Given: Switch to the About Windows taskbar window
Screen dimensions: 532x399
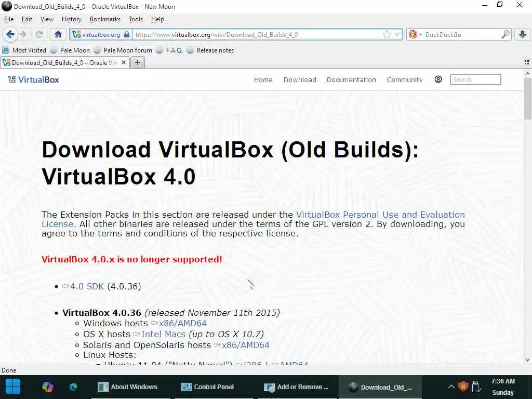Looking at the screenshot, I should tap(131, 387).
